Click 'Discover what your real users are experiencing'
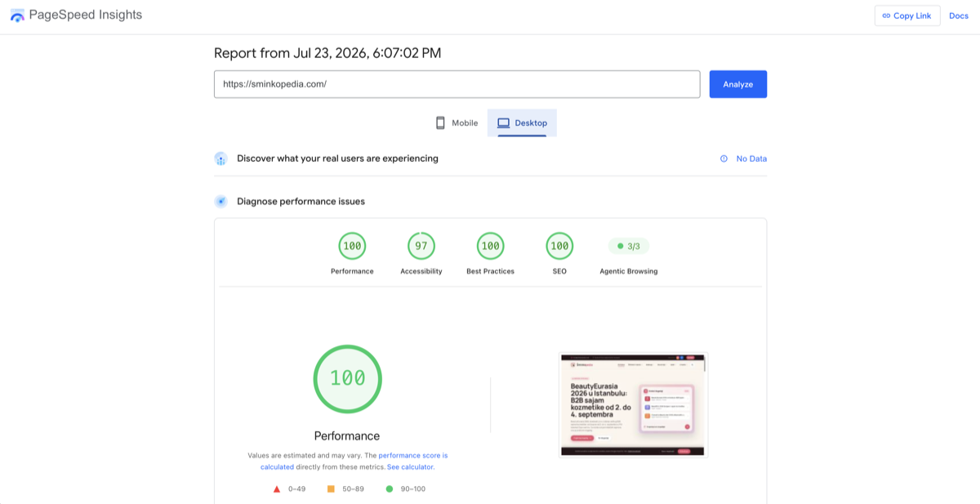980x504 pixels. click(337, 158)
